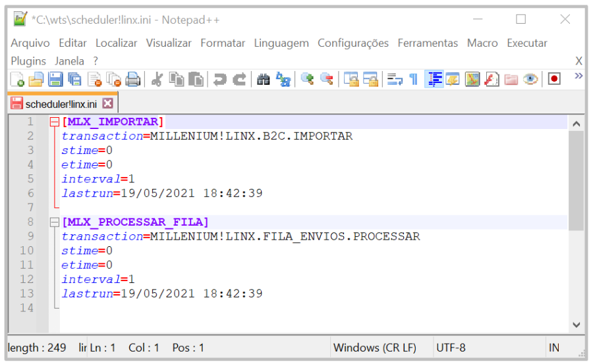
Task: Paste from clipboard with the paste icon
Action: point(196,80)
